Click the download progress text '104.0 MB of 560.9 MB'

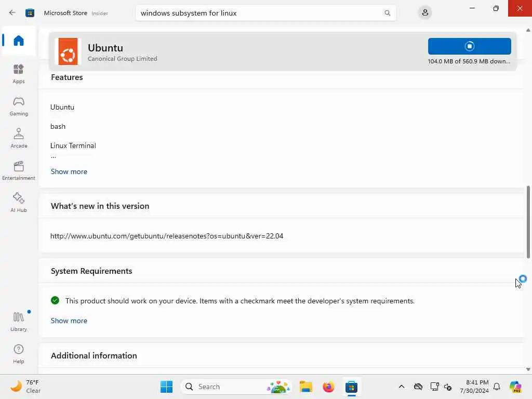(469, 61)
